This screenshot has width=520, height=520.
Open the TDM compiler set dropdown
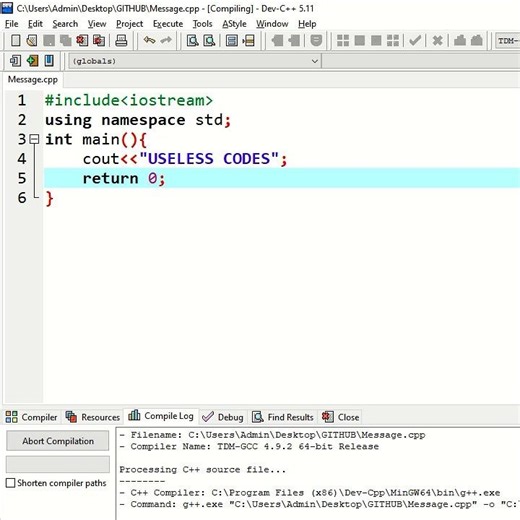coord(507,41)
